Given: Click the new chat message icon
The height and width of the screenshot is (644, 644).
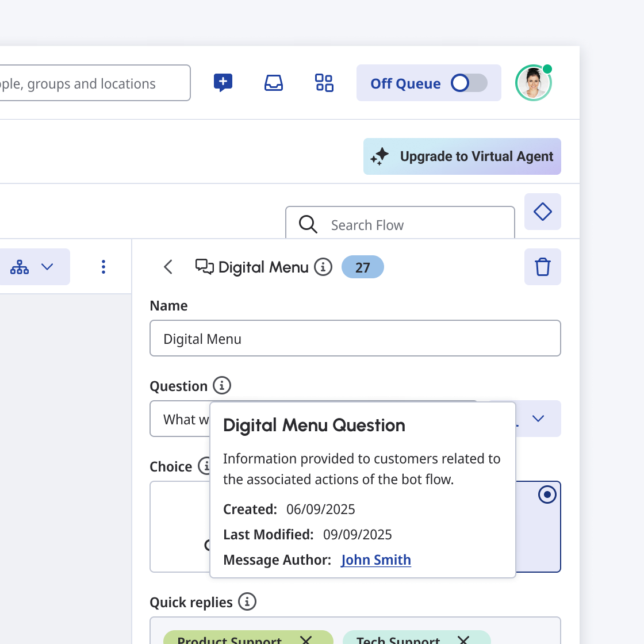Looking at the screenshot, I should tap(223, 83).
